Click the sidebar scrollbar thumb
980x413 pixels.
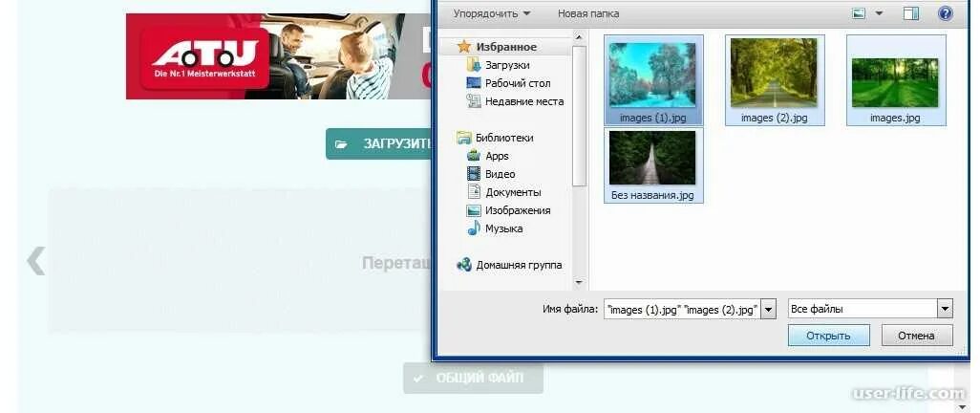(x=579, y=115)
